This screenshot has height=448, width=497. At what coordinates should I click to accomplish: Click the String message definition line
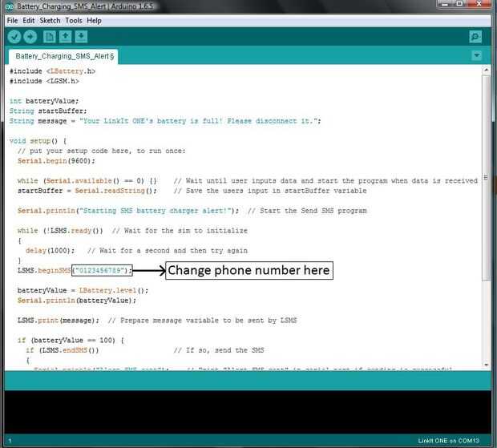165,121
